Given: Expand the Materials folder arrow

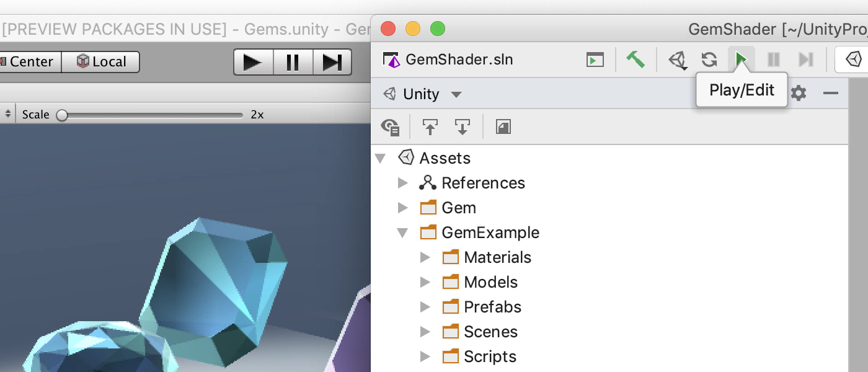Looking at the screenshot, I should (x=425, y=257).
